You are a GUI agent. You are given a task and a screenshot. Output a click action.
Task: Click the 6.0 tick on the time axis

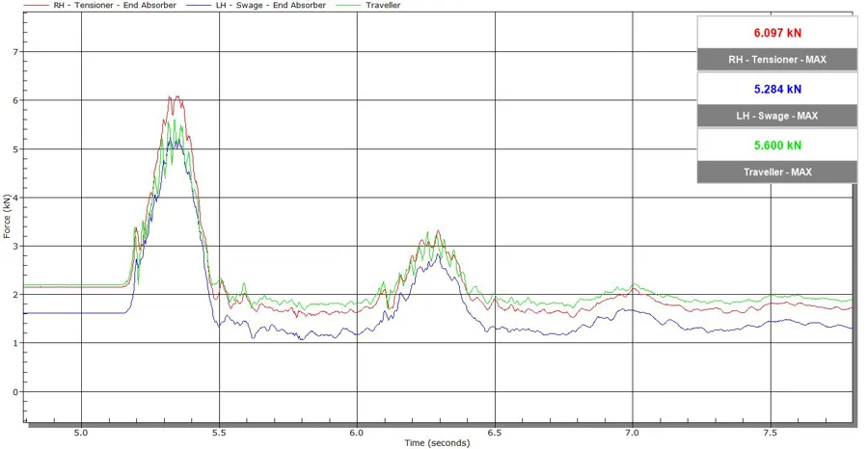tap(358, 433)
